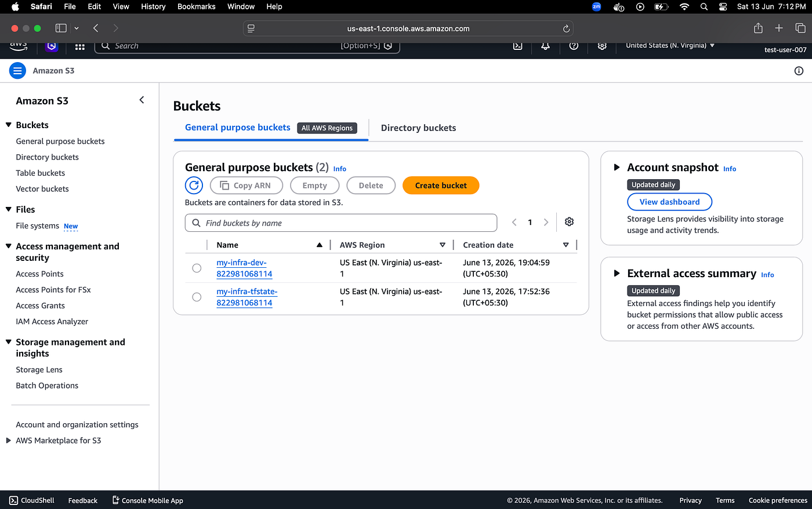Click Empty button

pyautogui.click(x=314, y=186)
